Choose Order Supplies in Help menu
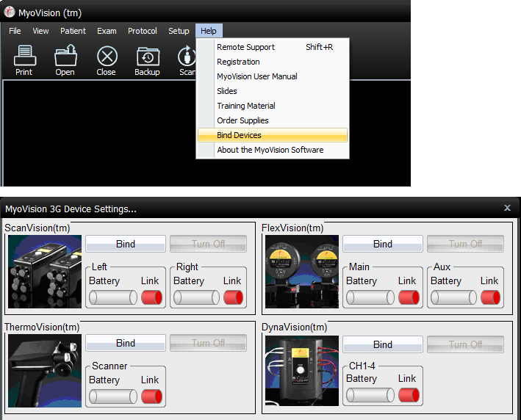 273,120
